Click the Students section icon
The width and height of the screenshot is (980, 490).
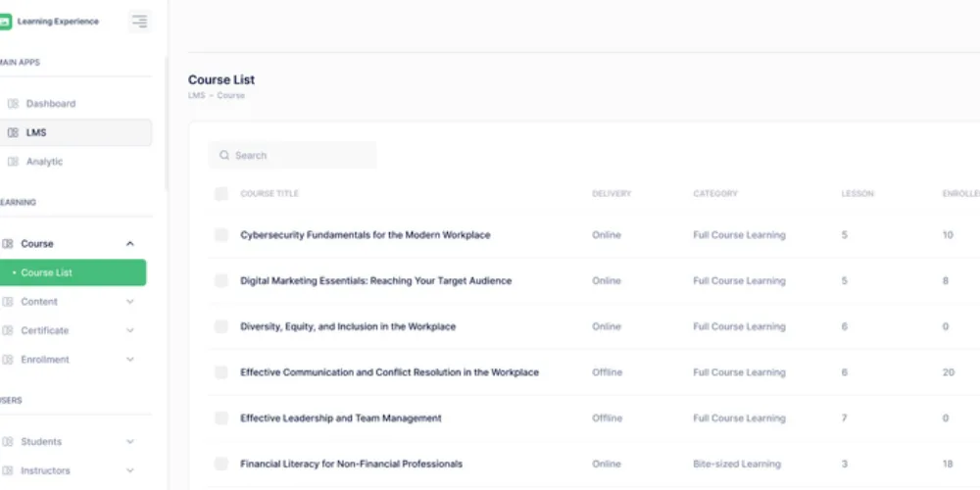coord(8,441)
